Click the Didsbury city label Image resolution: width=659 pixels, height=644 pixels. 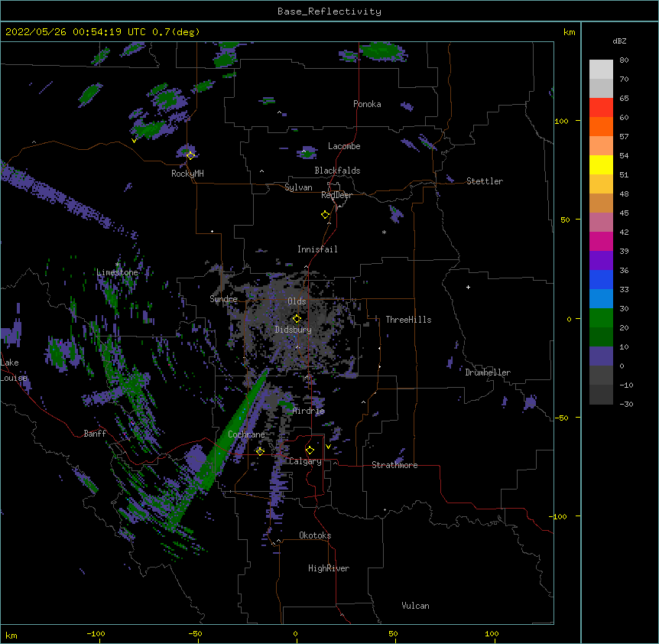pos(294,330)
